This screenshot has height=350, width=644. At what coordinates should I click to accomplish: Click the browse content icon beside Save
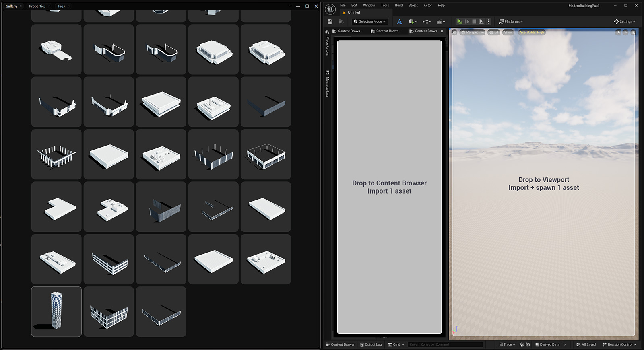point(341,21)
